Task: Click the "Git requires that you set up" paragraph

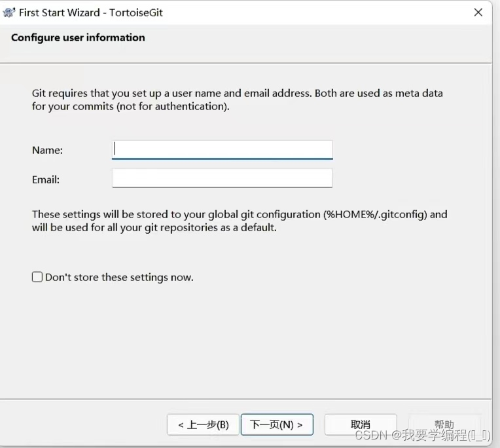Action: click(238, 100)
